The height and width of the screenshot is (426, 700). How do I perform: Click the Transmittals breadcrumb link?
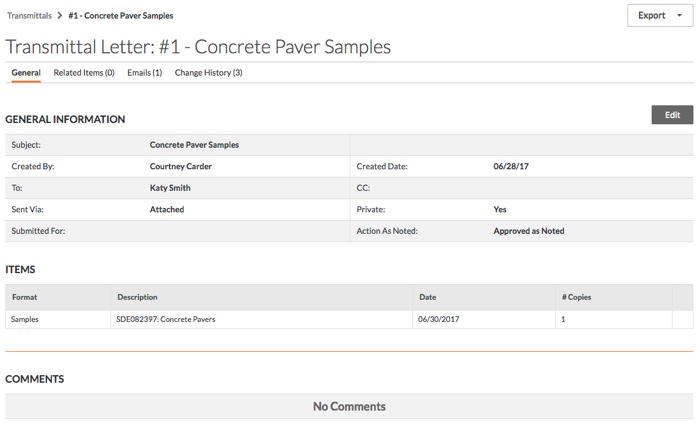click(30, 16)
